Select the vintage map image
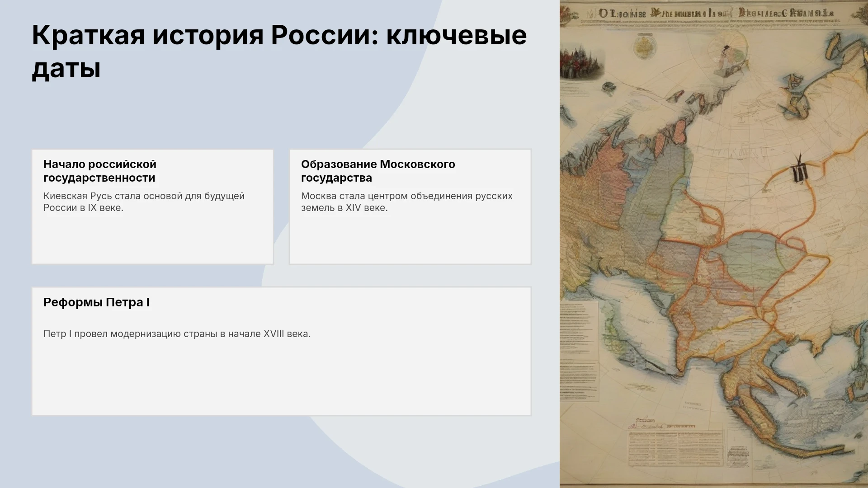868x488 pixels. click(714, 244)
